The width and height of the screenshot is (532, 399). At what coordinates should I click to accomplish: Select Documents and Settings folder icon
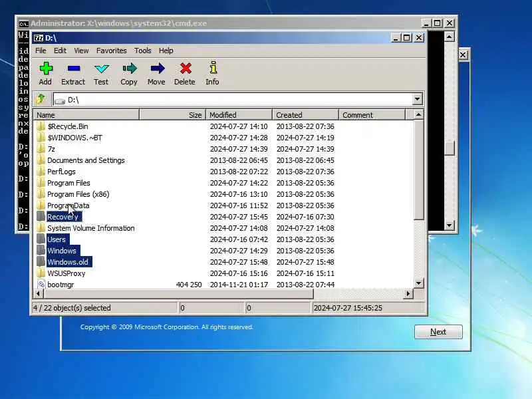pos(41,160)
